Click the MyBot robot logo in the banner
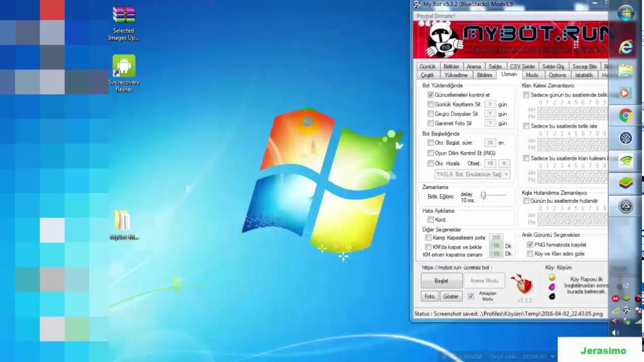644x362 pixels. [x=444, y=40]
